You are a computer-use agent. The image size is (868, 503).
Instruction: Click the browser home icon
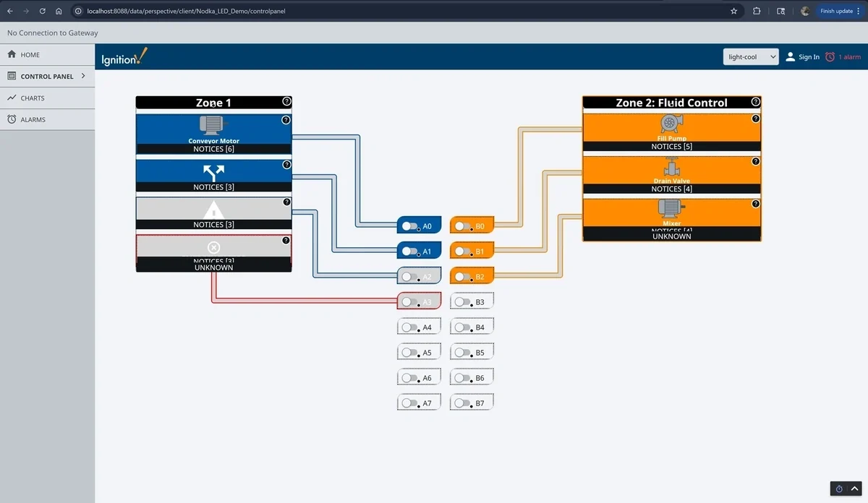click(59, 11)
